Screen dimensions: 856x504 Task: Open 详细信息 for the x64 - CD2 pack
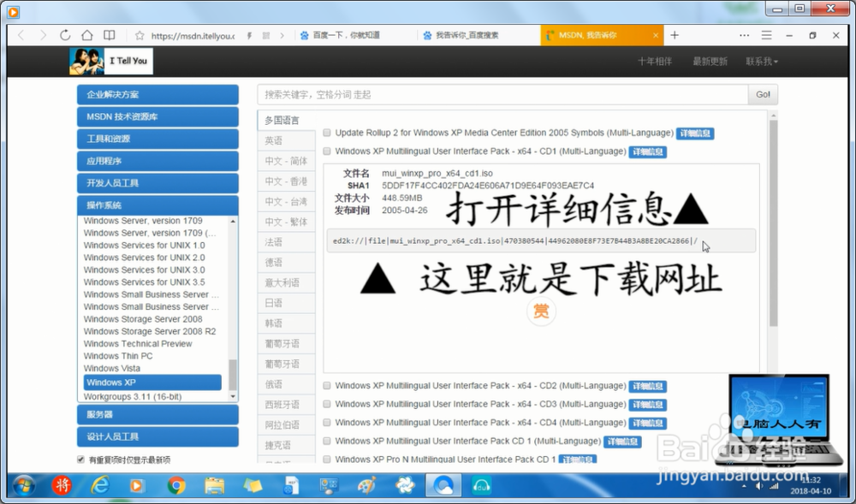(x=647, y=386)
